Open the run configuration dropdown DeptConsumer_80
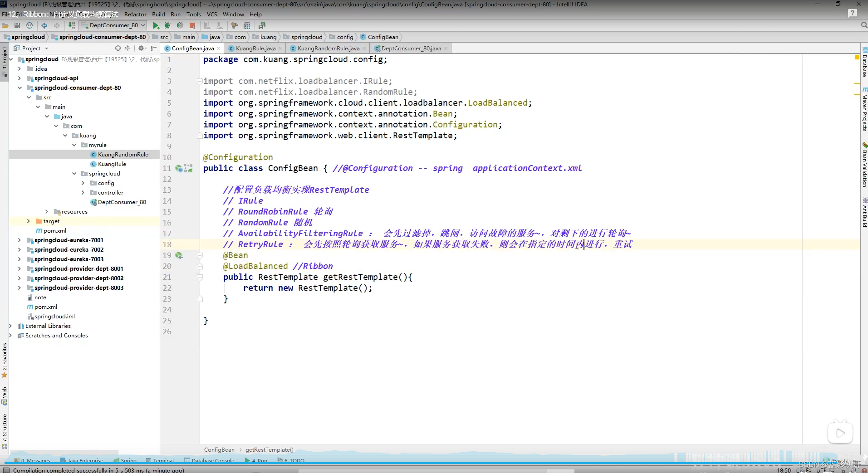This screenshot has width=868, height=473. (113, 25)
